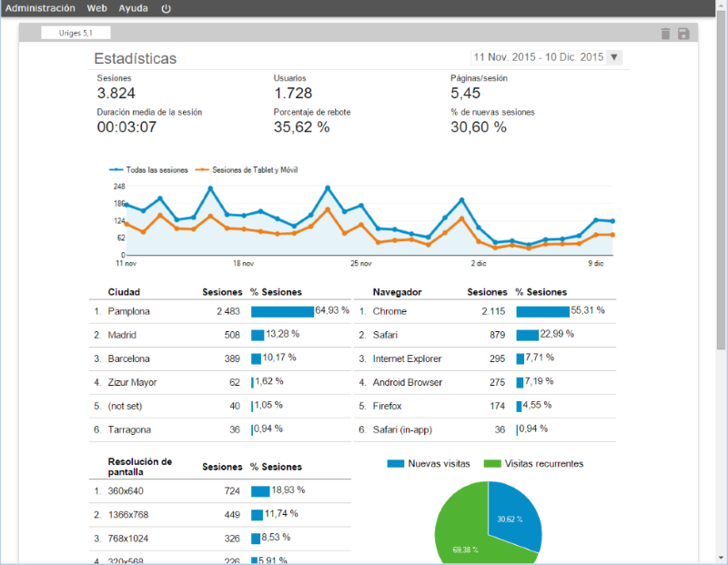Click the Pamplona row in city table

coord(220,311)
